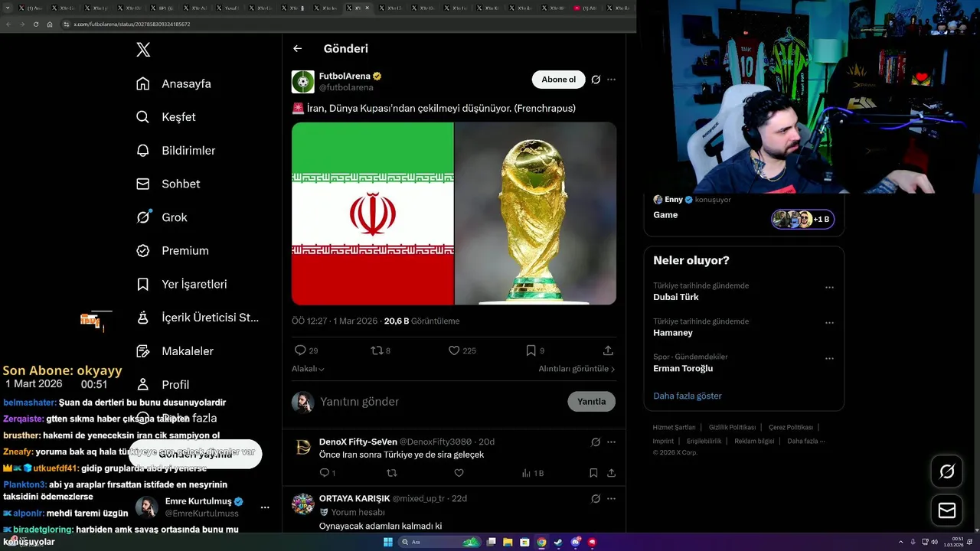Open Hizmet Şartları footer link
The height and width of the screenshot is (551, 980).
click(674, 427)
